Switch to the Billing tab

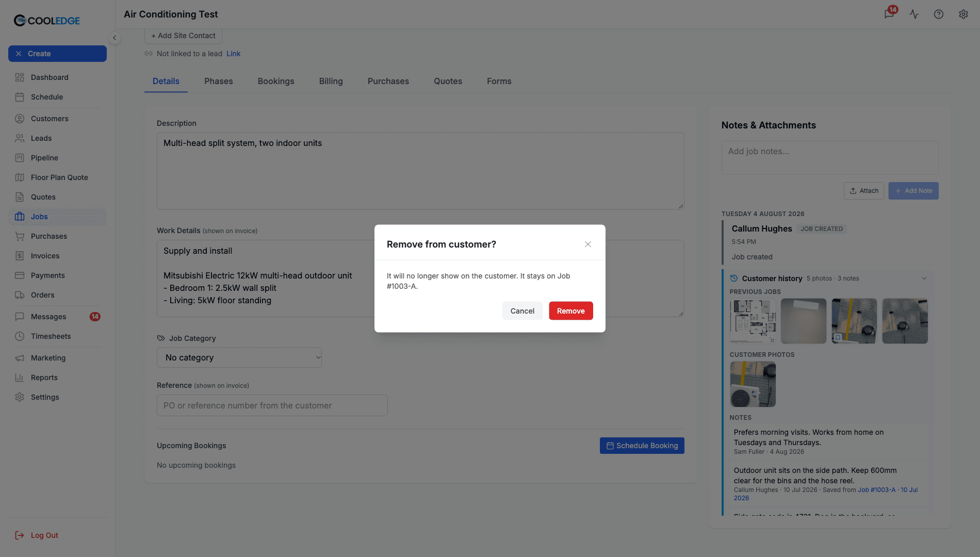coord(331,81)
